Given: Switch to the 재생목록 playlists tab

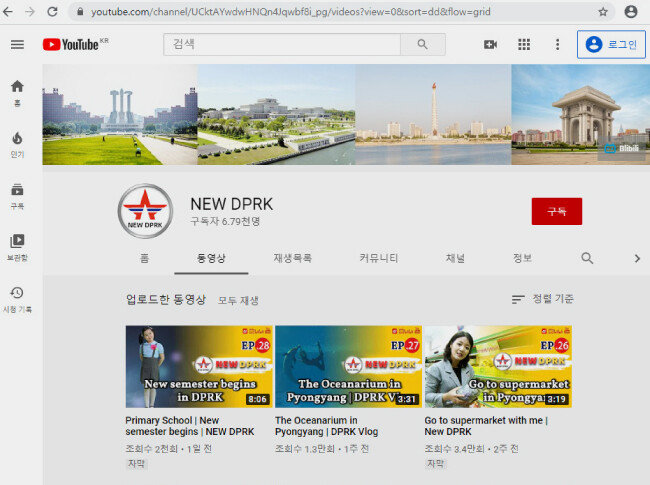Looking at the screenshot, I should click(293, 258).
